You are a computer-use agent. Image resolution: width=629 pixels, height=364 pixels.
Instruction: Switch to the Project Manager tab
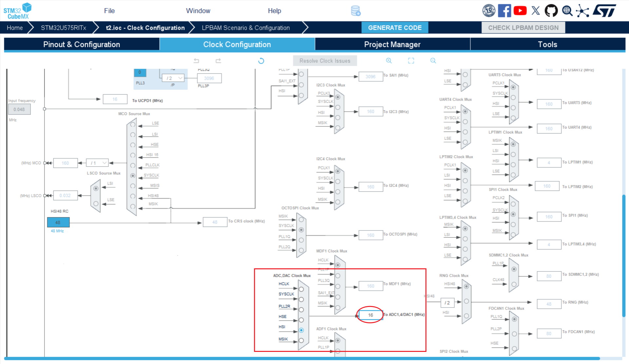coord(392,44)
